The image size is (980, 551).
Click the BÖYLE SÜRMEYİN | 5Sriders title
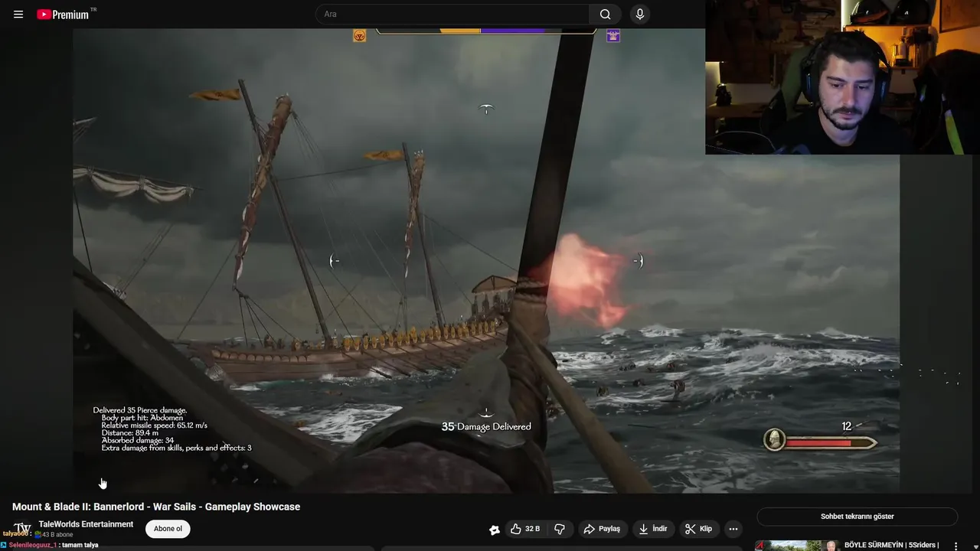pyautogui.click(x=891, y=546)
